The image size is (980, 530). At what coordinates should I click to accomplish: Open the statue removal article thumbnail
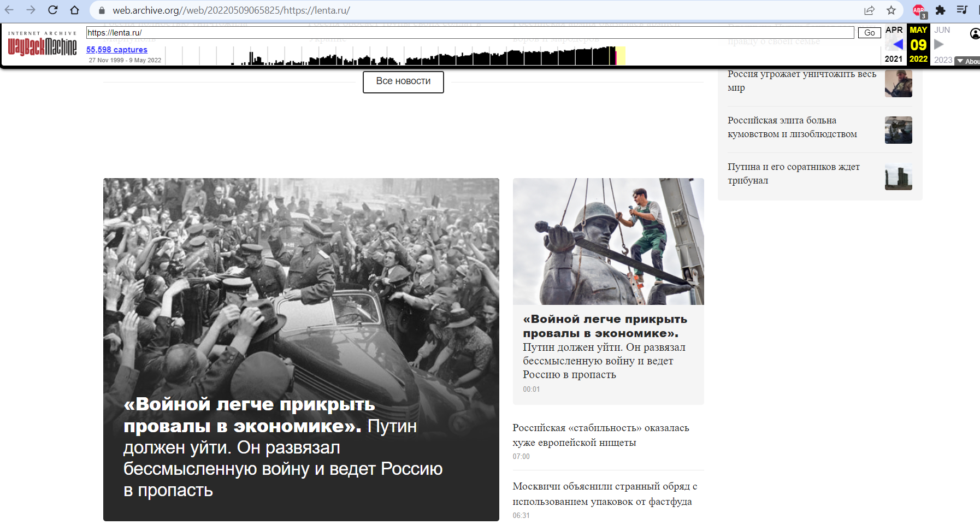608,242
